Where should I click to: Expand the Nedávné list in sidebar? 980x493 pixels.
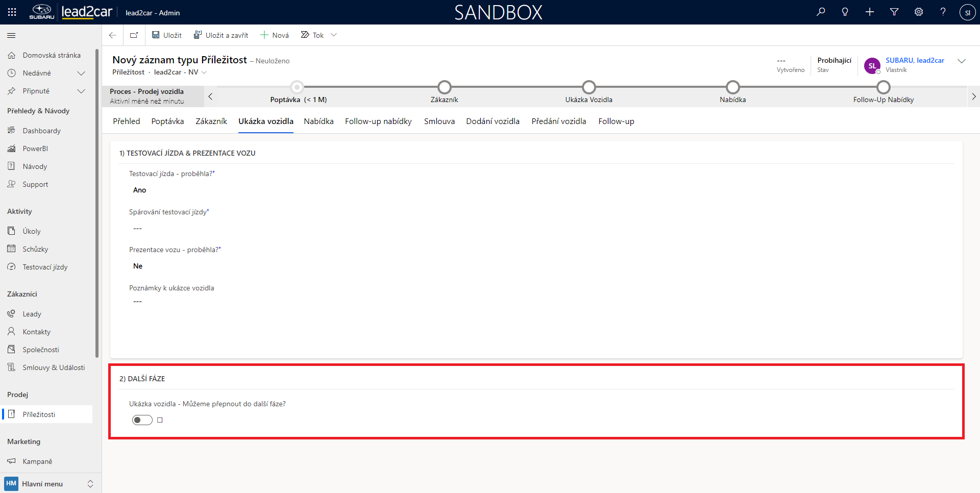pyautogui.click(x=81, y=73)
